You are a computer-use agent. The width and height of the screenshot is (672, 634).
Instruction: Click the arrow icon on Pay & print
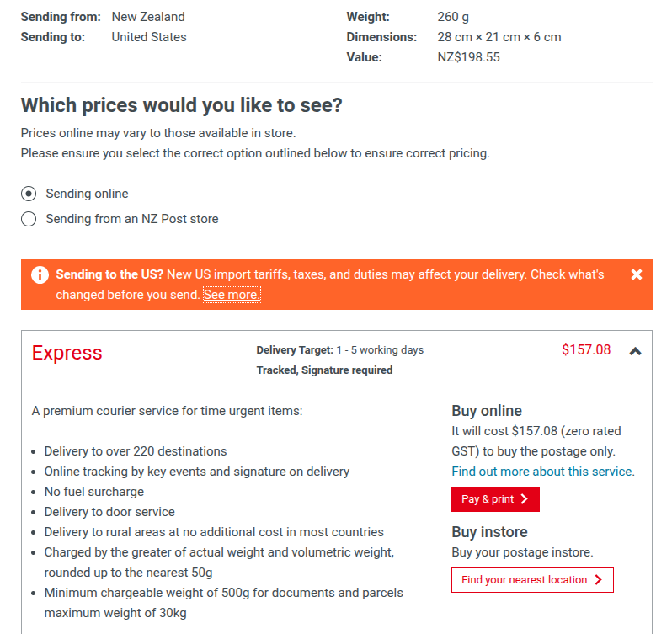pyautogui.click(x=525, y=499)
